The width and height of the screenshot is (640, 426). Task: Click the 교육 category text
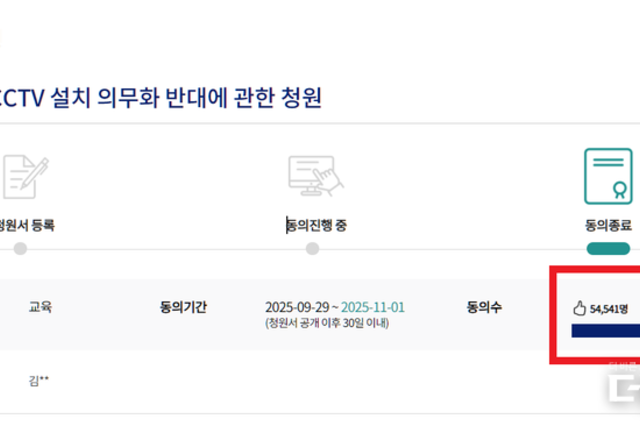pyautogui.click(x=40, y=308)
